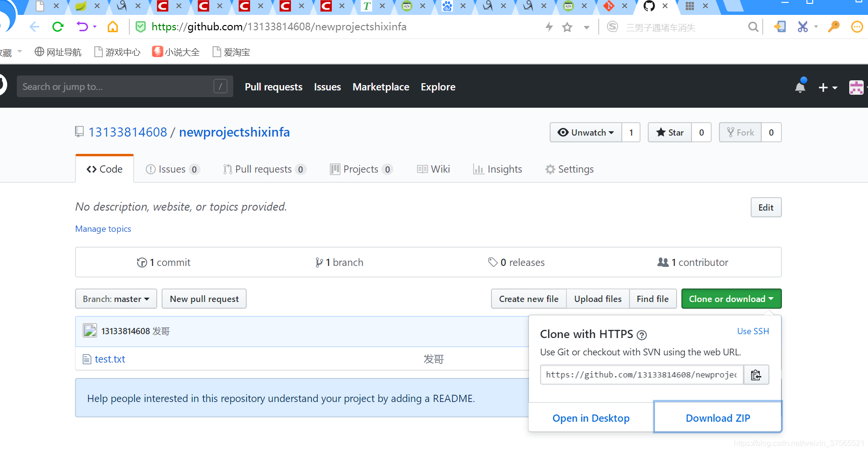The width and height of the screenshot is (868, 452).
Task: Open Code tab
Action: tap(104, 169)
